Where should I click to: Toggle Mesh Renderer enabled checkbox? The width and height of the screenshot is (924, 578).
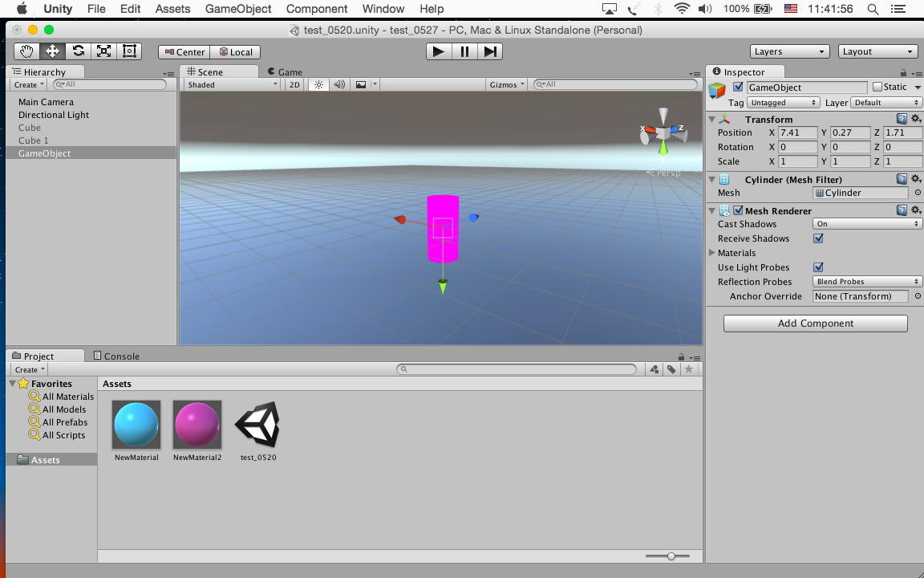(739, 210)
